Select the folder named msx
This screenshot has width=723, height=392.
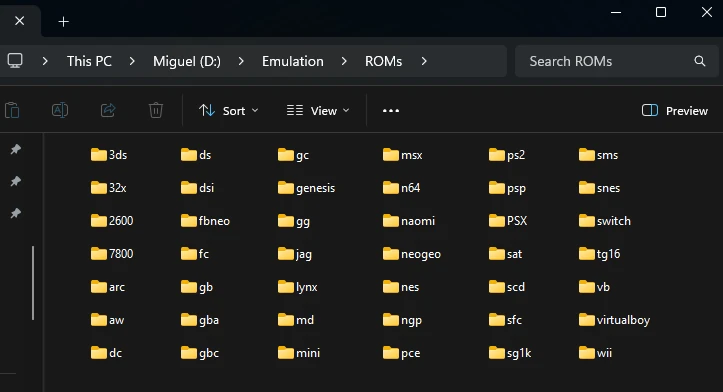click(403, 154)
